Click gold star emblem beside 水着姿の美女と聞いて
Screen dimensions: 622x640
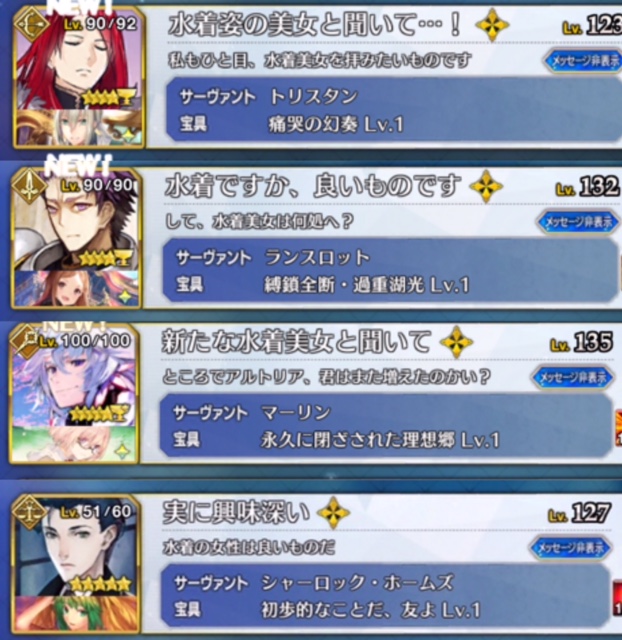click(492, 25)
